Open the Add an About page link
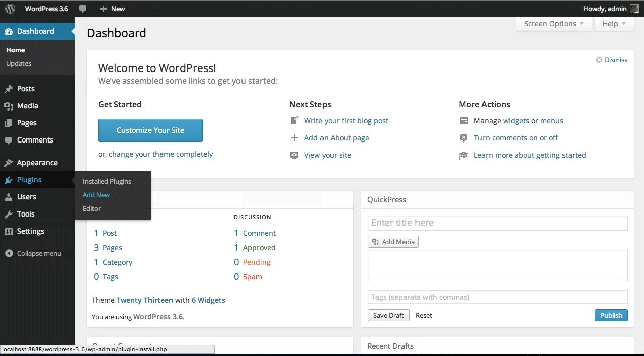The height and width of the screenshot is (356, 644). 337,138
